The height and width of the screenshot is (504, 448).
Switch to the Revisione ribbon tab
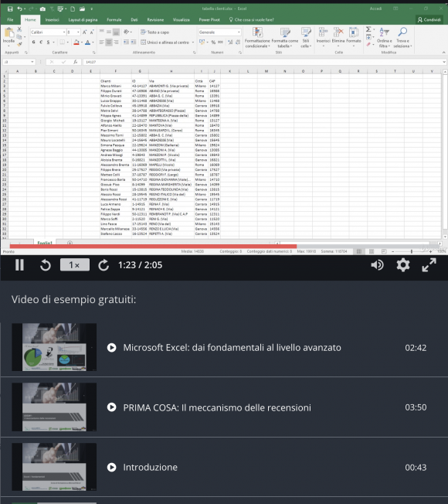tap(155, 19)
